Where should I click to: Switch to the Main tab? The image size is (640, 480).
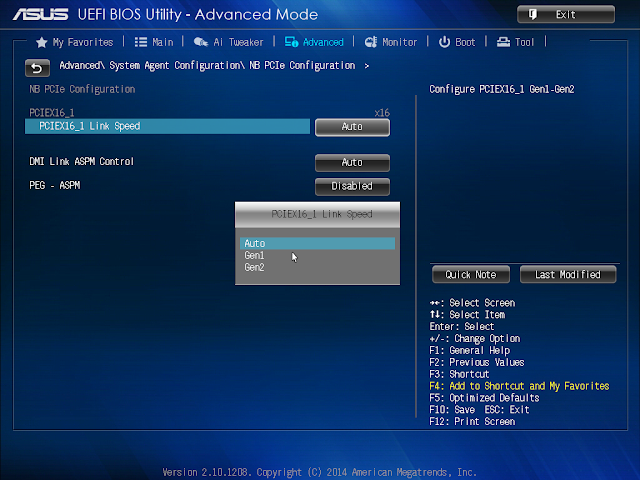click(163, 42)
